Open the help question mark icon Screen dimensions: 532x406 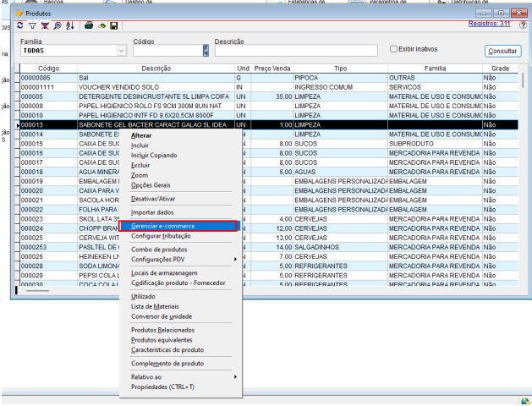click(523, 26)
